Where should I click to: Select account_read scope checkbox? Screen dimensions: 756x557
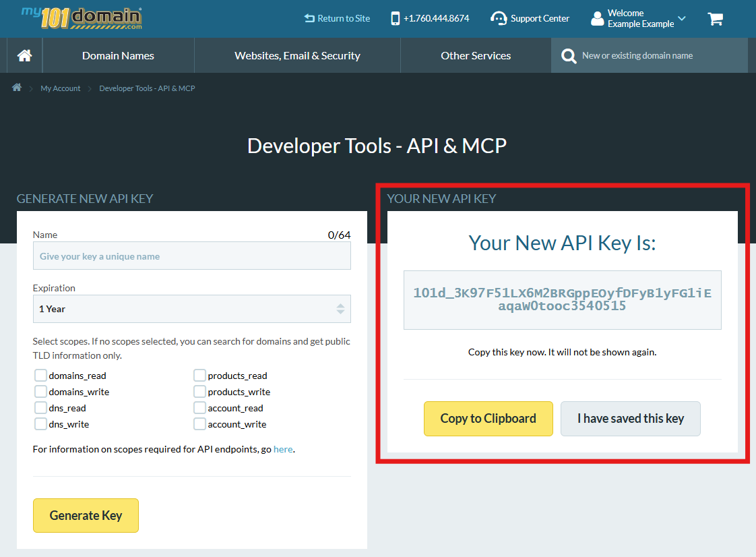(x=199, y=407)
